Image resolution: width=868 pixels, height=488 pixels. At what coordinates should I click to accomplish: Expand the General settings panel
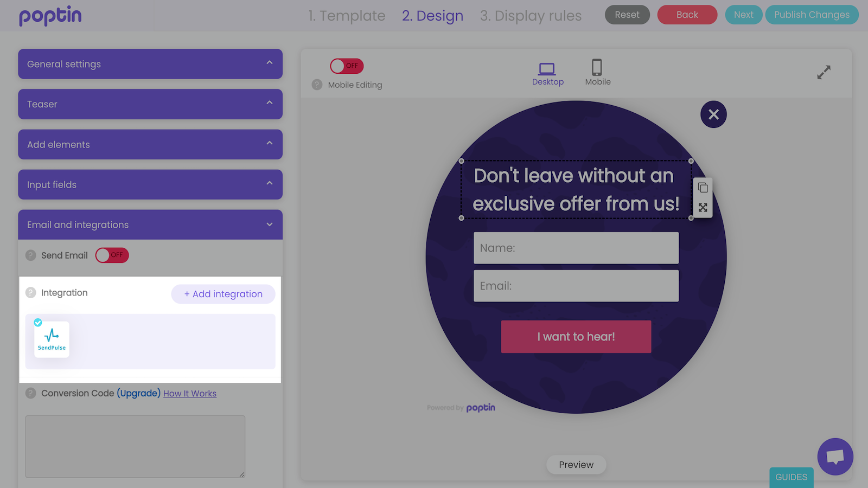tap(150, 64)
